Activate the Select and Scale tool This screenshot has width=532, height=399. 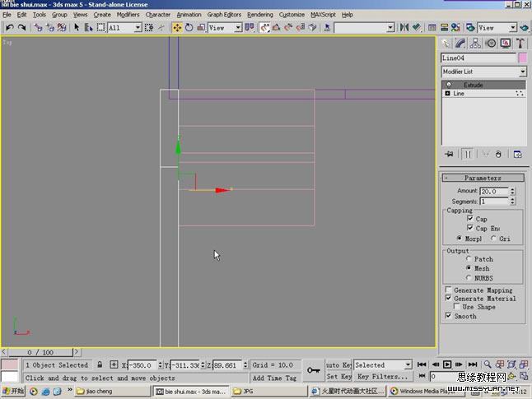tap(201, 27)
